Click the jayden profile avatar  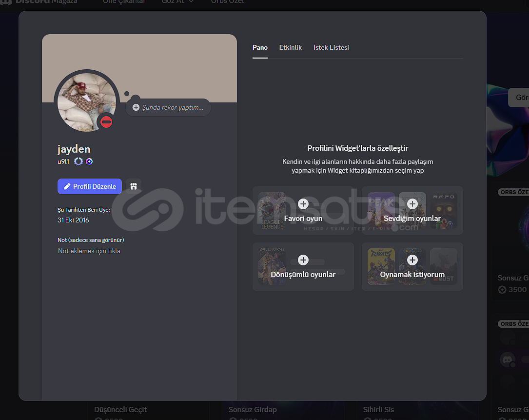pyautogui.click(x=87, y=102)
